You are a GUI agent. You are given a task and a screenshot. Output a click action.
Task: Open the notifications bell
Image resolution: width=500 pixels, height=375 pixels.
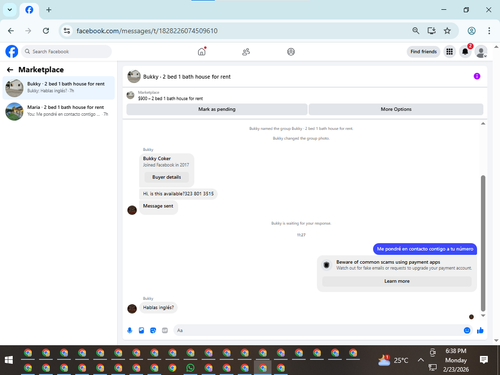coord(465,52)
